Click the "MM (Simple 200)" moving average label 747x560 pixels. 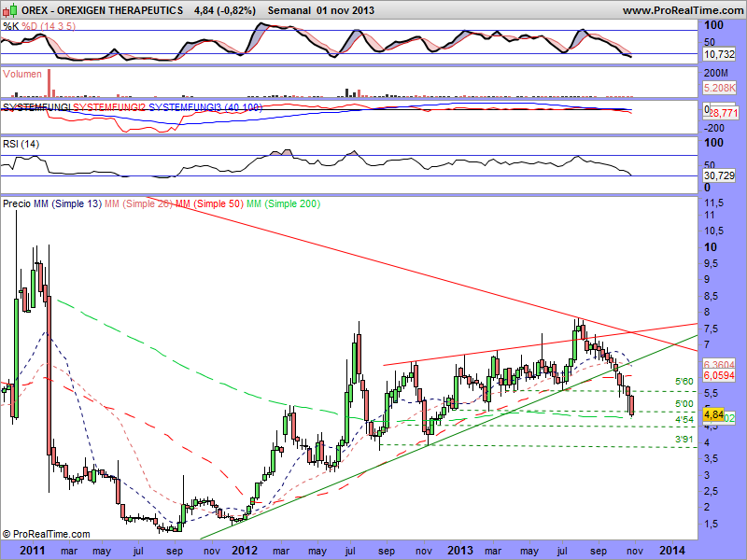click(284, 203)
